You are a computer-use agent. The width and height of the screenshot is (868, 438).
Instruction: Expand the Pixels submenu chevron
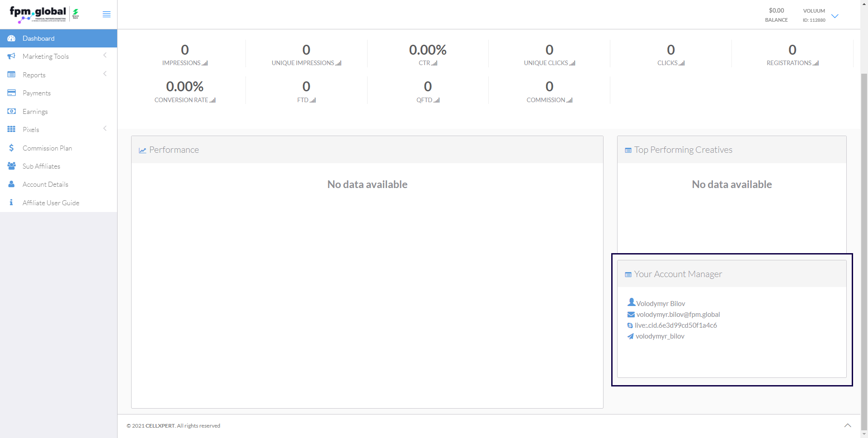pos(105,129)
